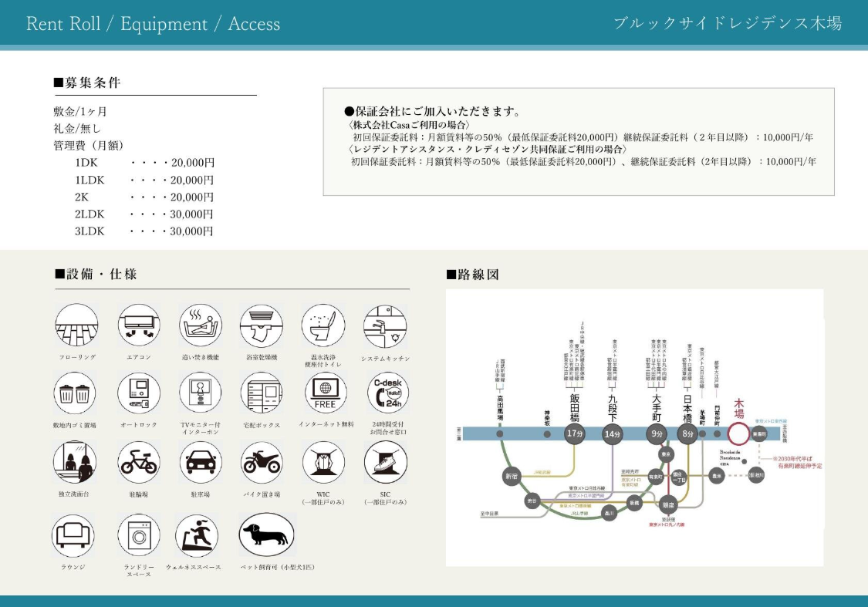The height and width of the screenshot is (607, 868).
Task: Click the flooring (フローリング) icon
Action: point(76,325)
